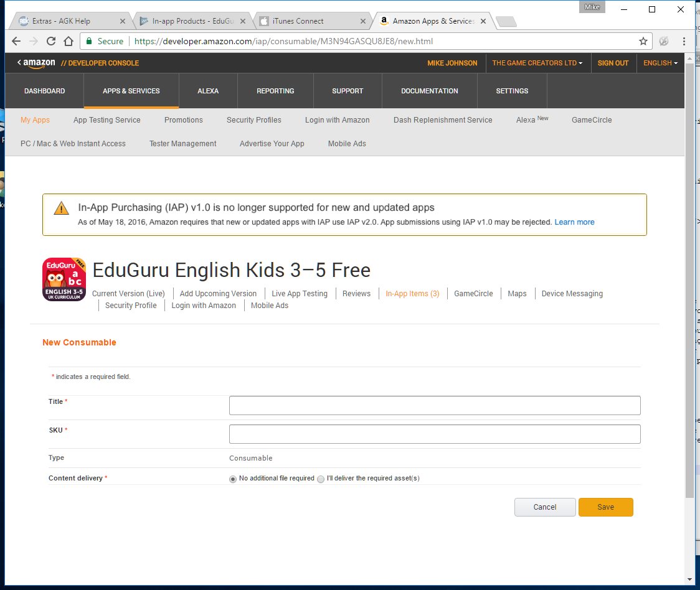This screenshot has height=590, width=700.
Task: Click the EduGuru app icon thumbnail
Action: pos(64,279)
